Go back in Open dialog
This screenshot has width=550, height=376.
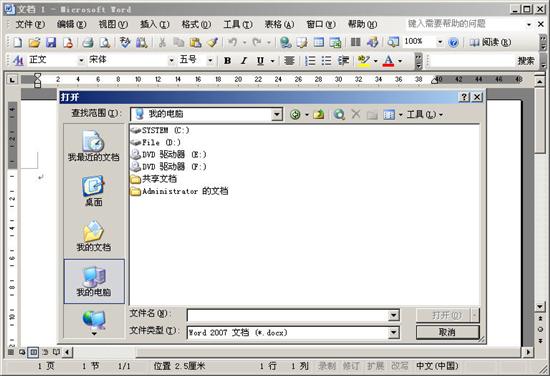[x=295, y=114]
